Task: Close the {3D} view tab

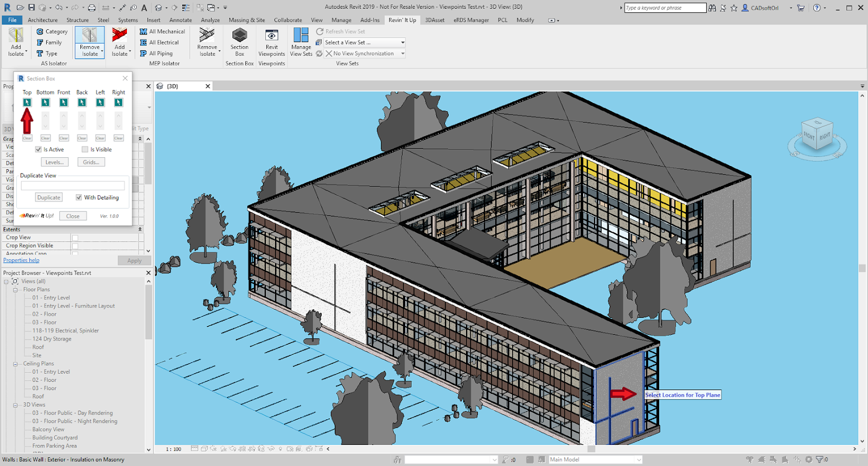Action: tap(208, 86)
